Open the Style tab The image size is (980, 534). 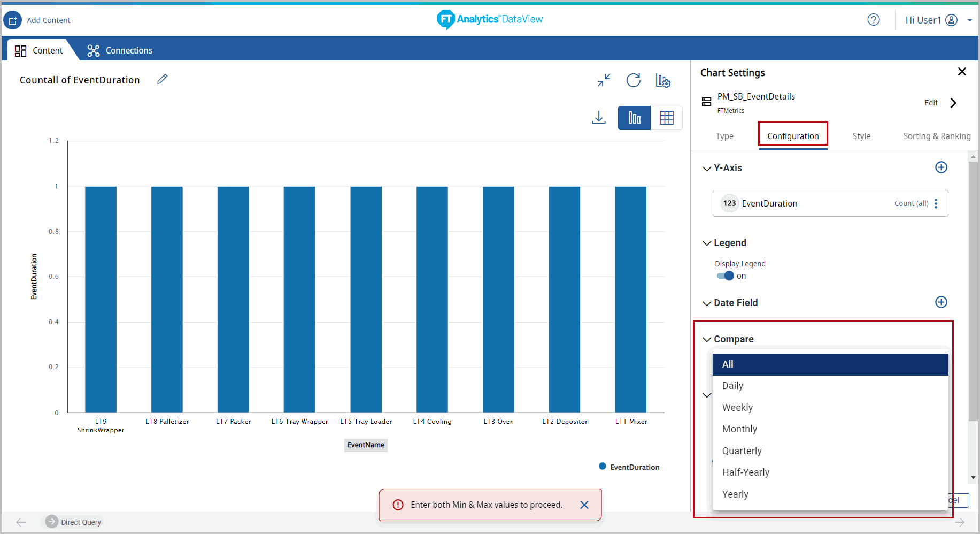pos(861,136)
